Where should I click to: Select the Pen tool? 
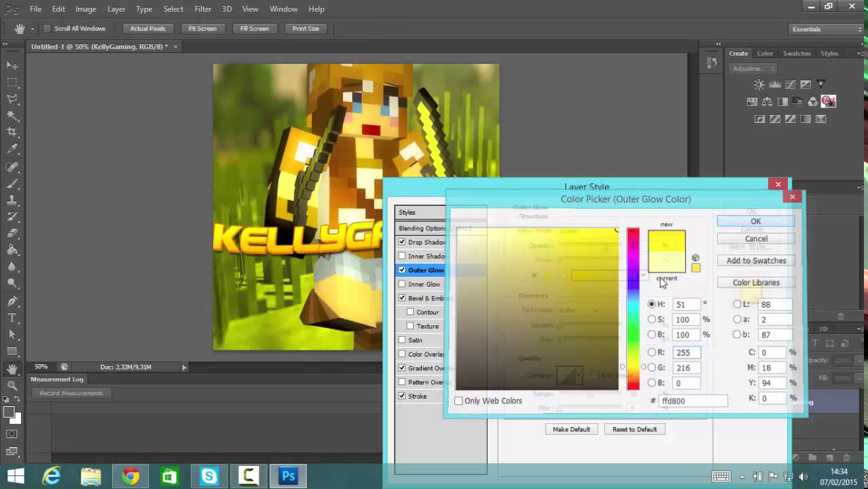(12, 301)
